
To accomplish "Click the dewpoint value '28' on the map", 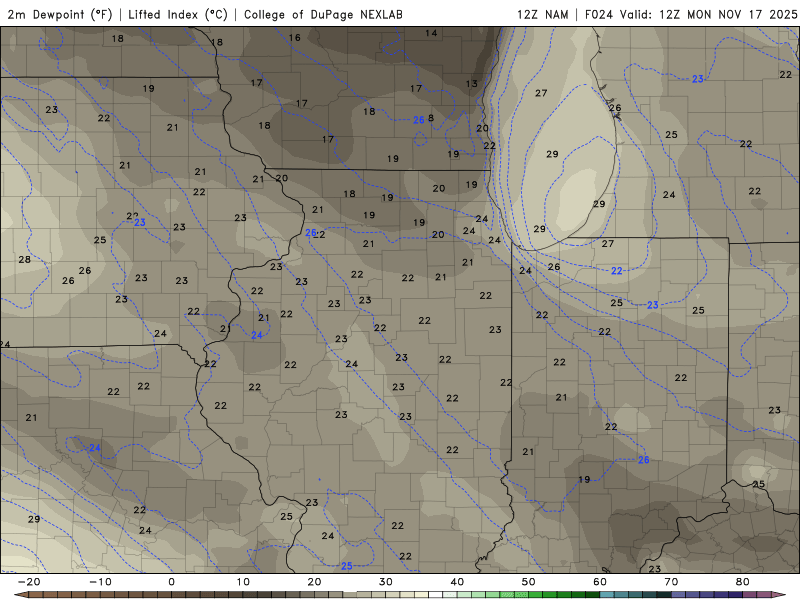I will click(x=24, y=259).
